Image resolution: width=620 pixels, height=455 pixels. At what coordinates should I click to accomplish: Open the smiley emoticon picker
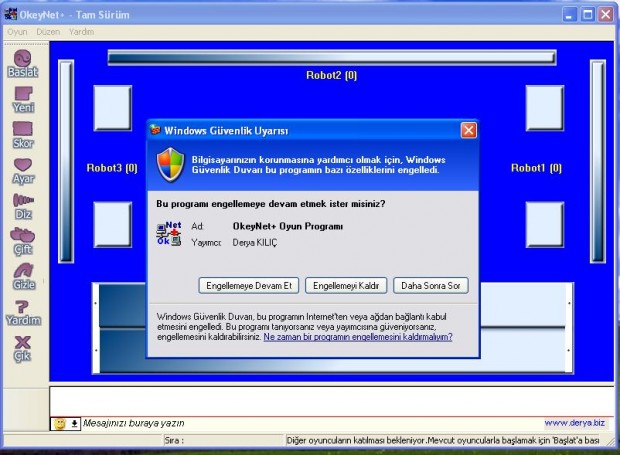coord(60,424)
